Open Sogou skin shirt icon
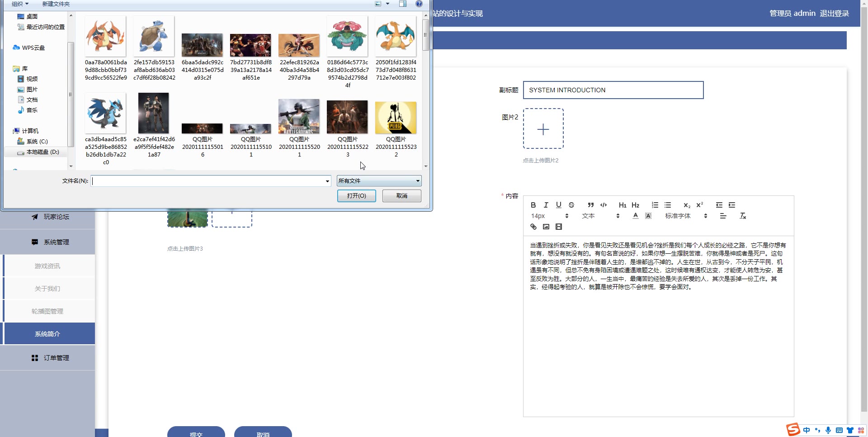This screenshot has height=437, width=868. coord(850,430)
